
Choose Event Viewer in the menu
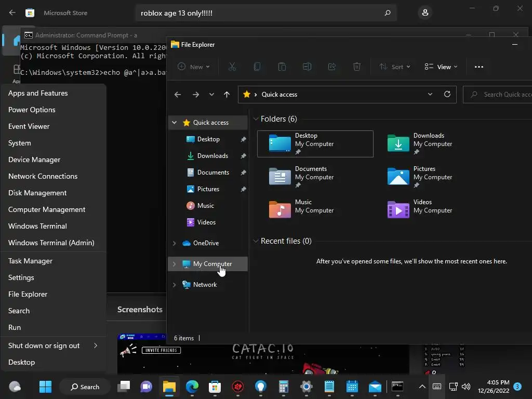[x=54, y=127]
